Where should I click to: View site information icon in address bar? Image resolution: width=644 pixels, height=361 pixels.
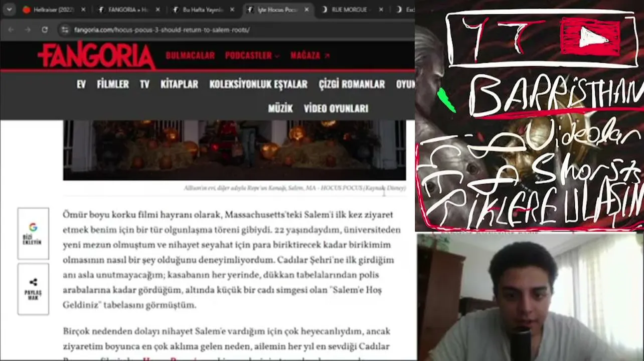pyautogui.click(x=64, y=30)
